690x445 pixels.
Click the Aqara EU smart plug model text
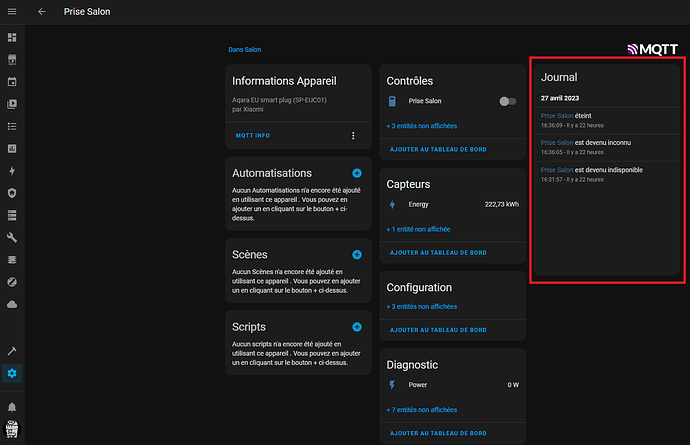(x=279, y=100)
